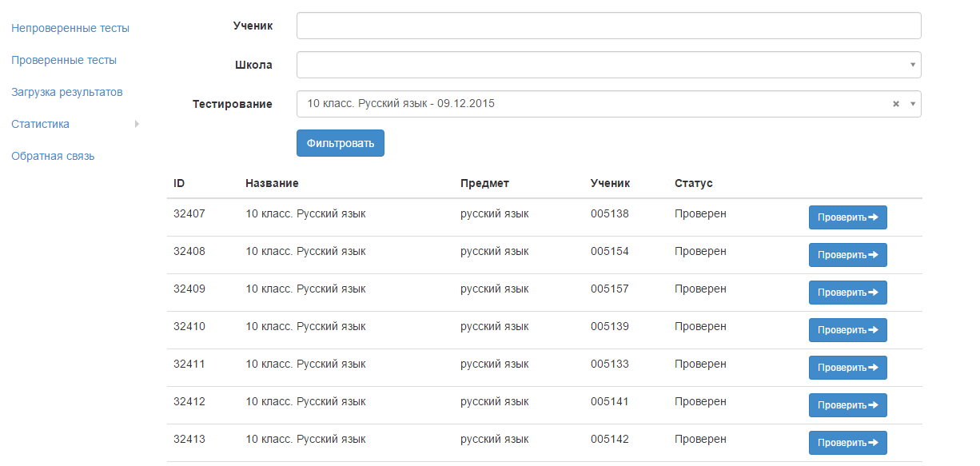Click the Статус column header
The height and width of the screenshot is (466, 980).
click(x=693, y=183)
